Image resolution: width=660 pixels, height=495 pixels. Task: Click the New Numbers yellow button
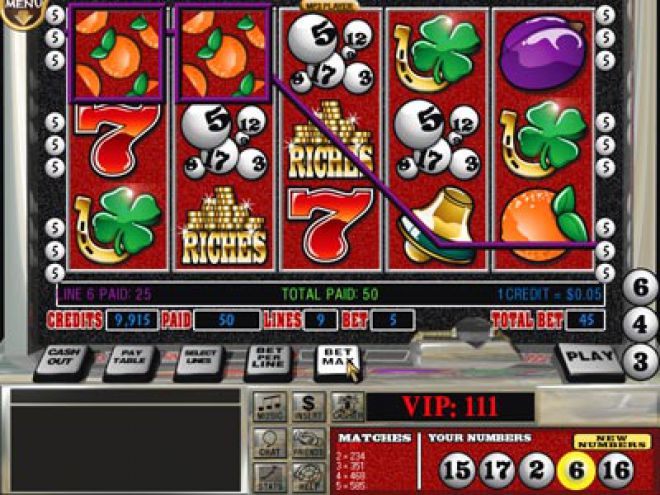click(x=612, y=442)
